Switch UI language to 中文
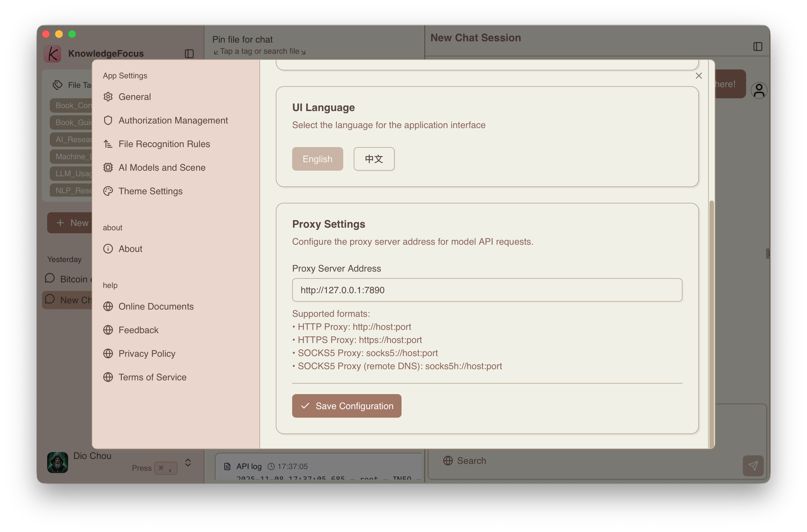 374,159
